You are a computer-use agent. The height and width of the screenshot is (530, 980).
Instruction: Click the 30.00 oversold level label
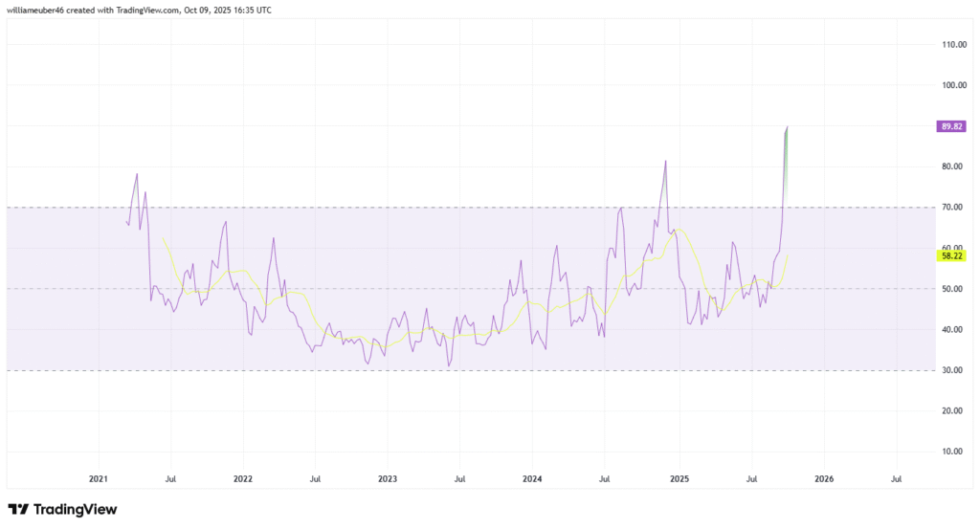point(951,370)
